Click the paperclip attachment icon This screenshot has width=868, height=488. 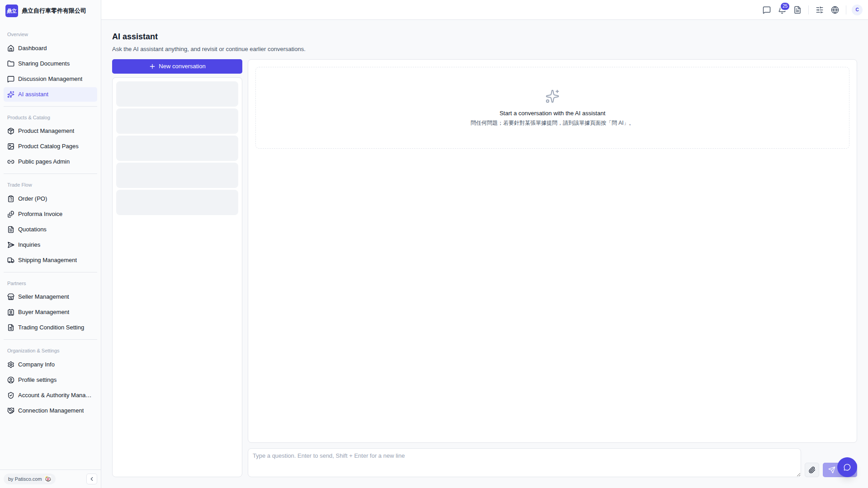point(812,470)
